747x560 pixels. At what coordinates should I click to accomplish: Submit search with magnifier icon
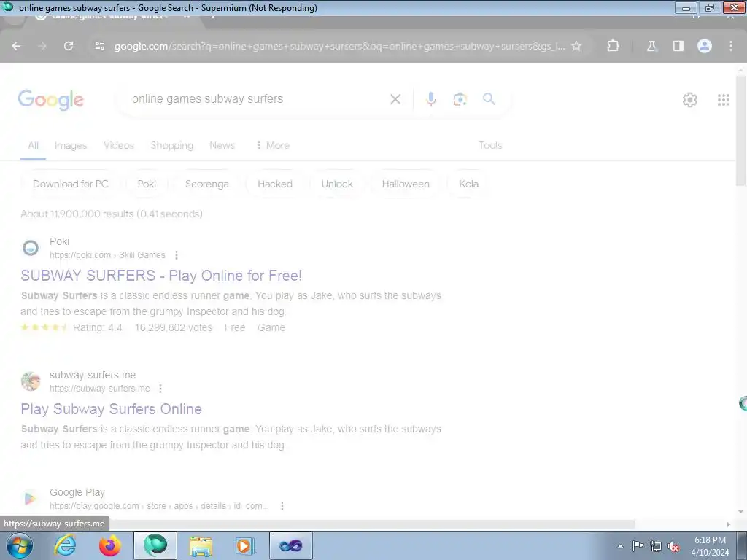pos(489,99)
